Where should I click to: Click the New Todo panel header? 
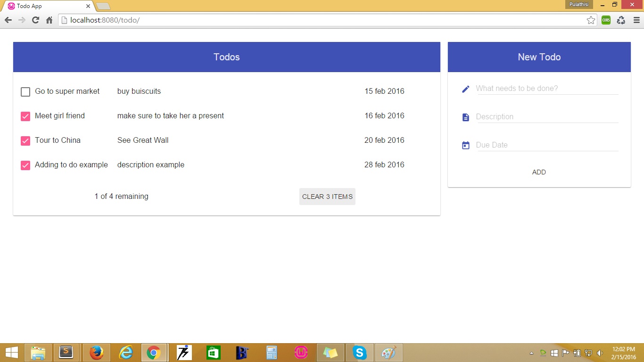(539, 57)
